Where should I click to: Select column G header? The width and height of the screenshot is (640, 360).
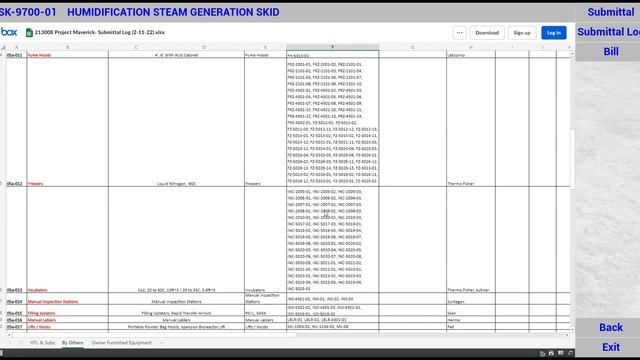click(413, 47)
